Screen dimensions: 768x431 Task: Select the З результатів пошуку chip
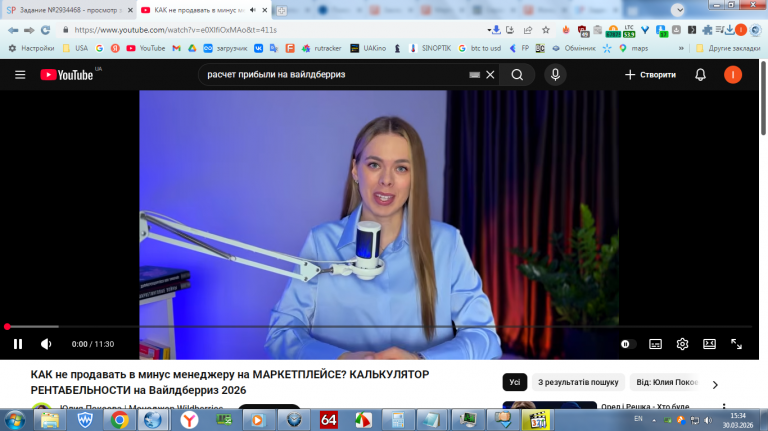578,382
